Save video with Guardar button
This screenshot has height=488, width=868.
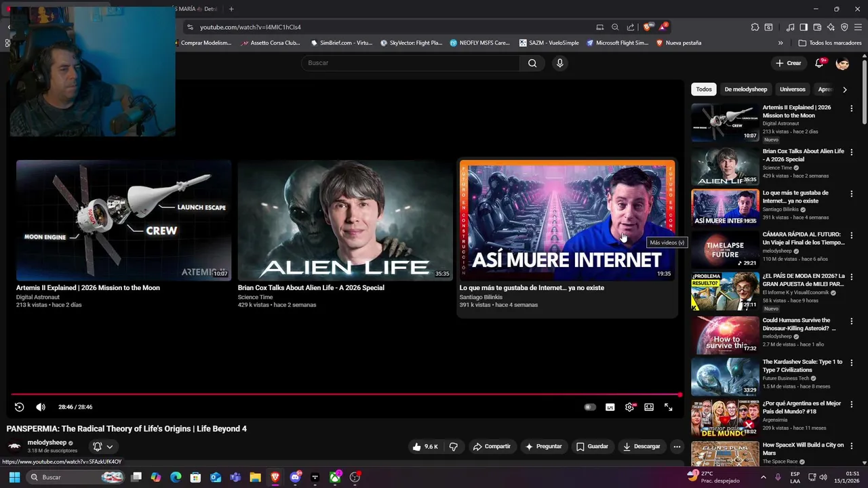pyautogui.click(x=592, y=447)
